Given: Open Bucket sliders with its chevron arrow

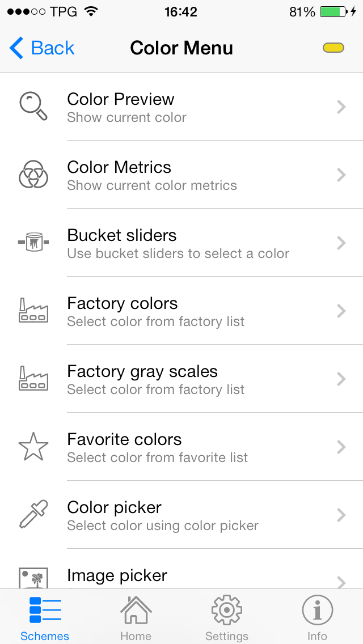Looking at the screenshot, I should (341, 243).
